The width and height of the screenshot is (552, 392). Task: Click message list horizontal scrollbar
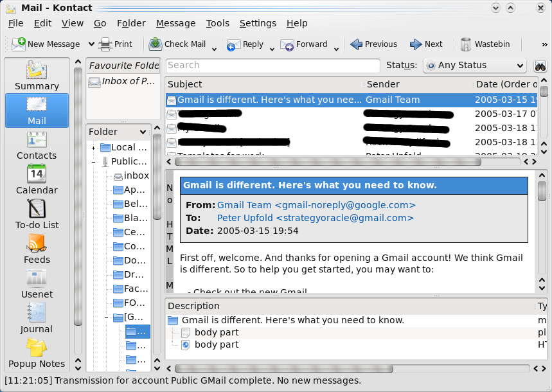coord(328,162)
